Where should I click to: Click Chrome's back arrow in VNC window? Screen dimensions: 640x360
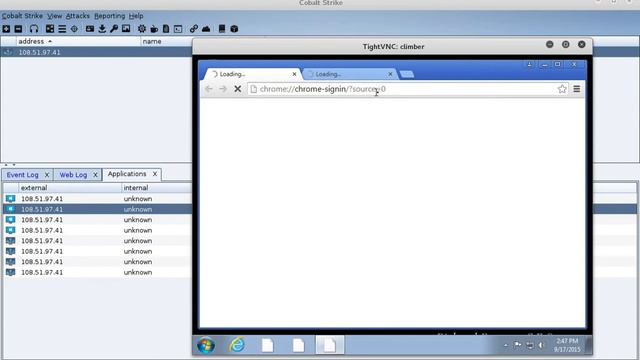click(209, 89)
